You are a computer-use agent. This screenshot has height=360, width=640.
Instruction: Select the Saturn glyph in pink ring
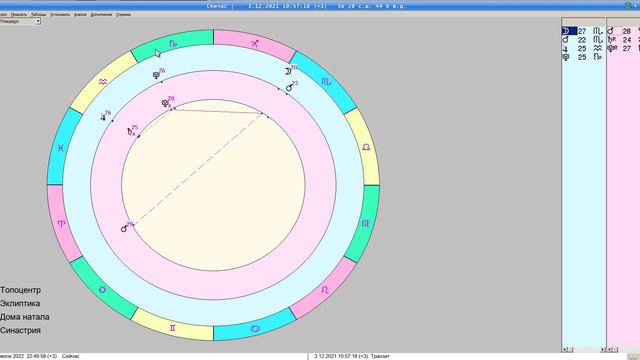[x=131, y=132]
